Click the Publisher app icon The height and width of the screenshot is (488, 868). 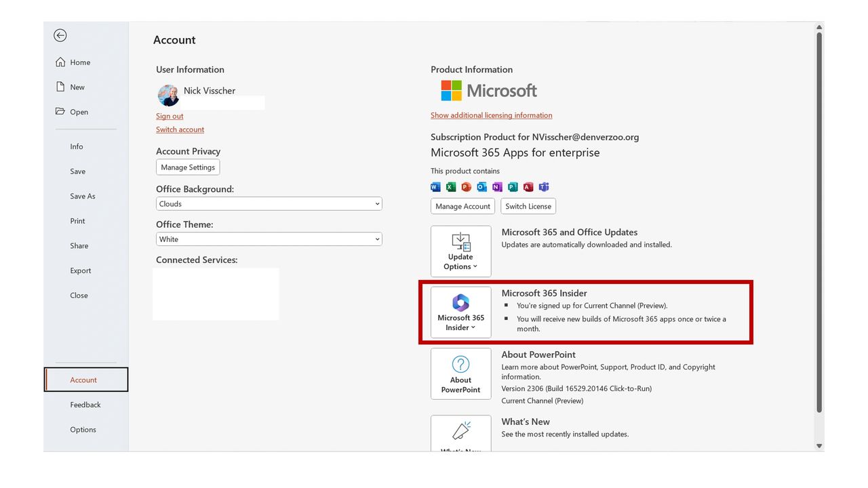click(x=513, y=187)
